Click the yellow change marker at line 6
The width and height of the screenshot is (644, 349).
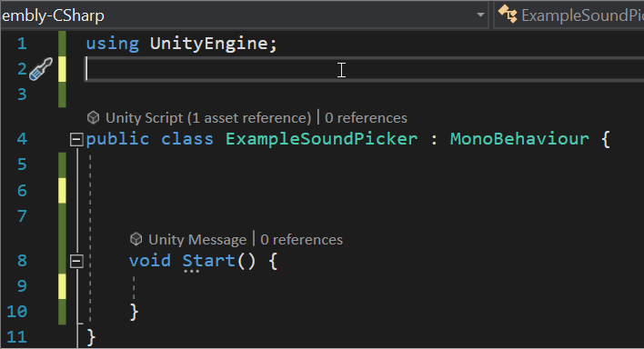coord(62,191)
